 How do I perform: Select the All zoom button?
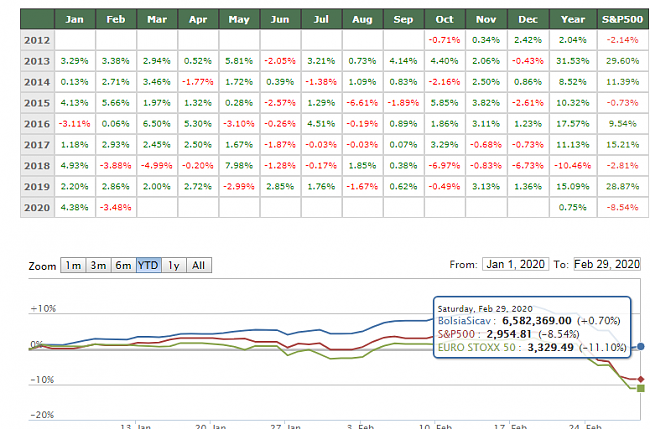[199, 265]
